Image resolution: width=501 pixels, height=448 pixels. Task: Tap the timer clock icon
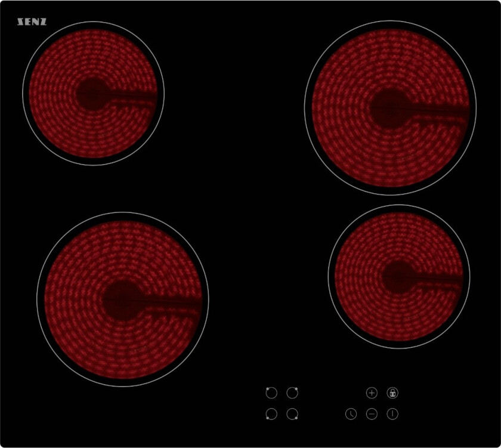(351, 413)
